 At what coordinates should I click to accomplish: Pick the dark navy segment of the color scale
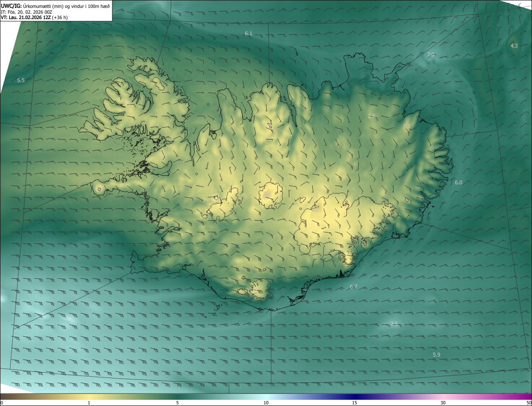click(355, 396)
